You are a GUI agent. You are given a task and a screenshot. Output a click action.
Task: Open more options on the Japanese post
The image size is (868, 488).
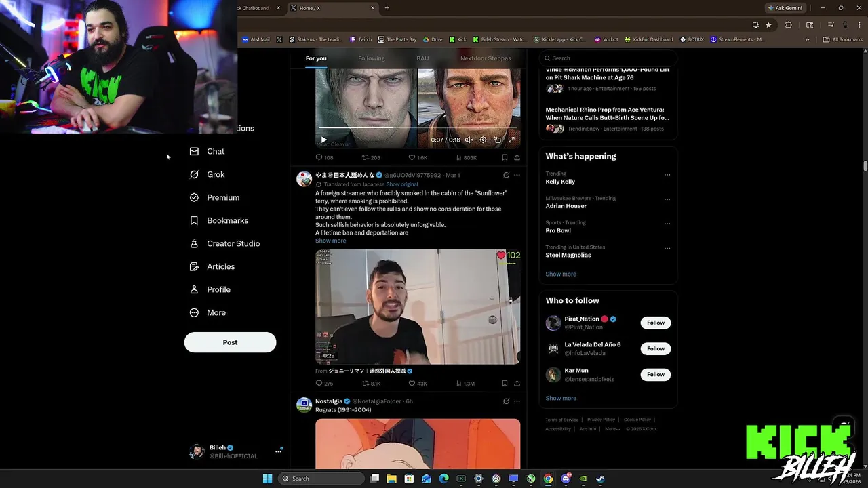[517, 175]
